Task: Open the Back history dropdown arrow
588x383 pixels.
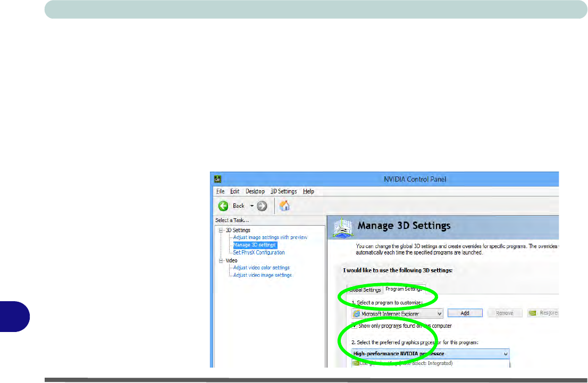Action: (252, 206)
